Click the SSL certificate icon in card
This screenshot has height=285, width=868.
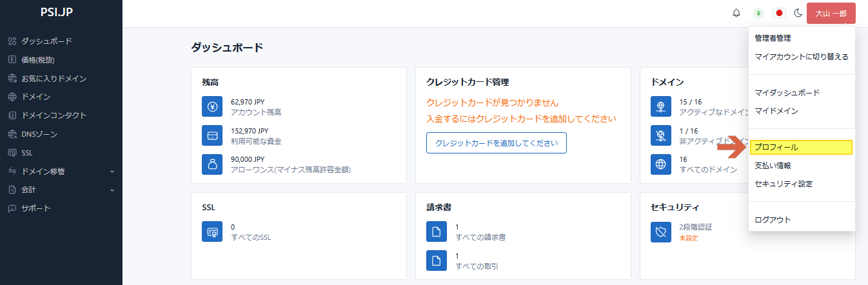pos(212,231)
